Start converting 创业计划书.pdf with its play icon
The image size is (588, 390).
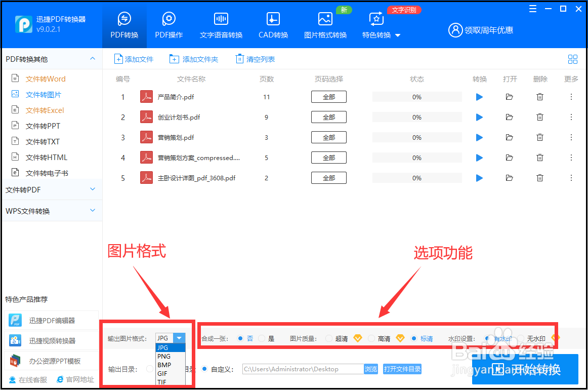click(x=479, y=118)
